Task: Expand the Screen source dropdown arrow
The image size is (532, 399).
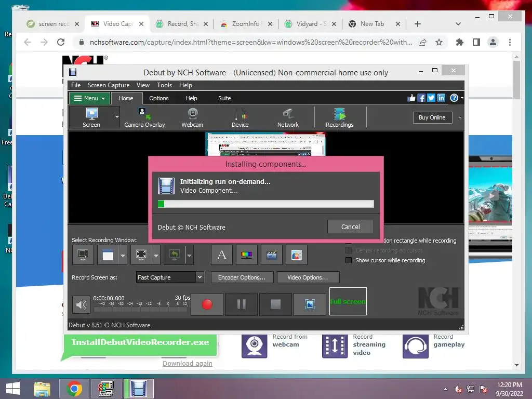Action: [117, 117]
